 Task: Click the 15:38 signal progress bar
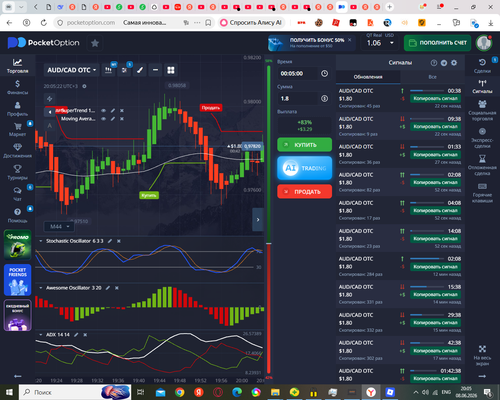pos(427,287)
